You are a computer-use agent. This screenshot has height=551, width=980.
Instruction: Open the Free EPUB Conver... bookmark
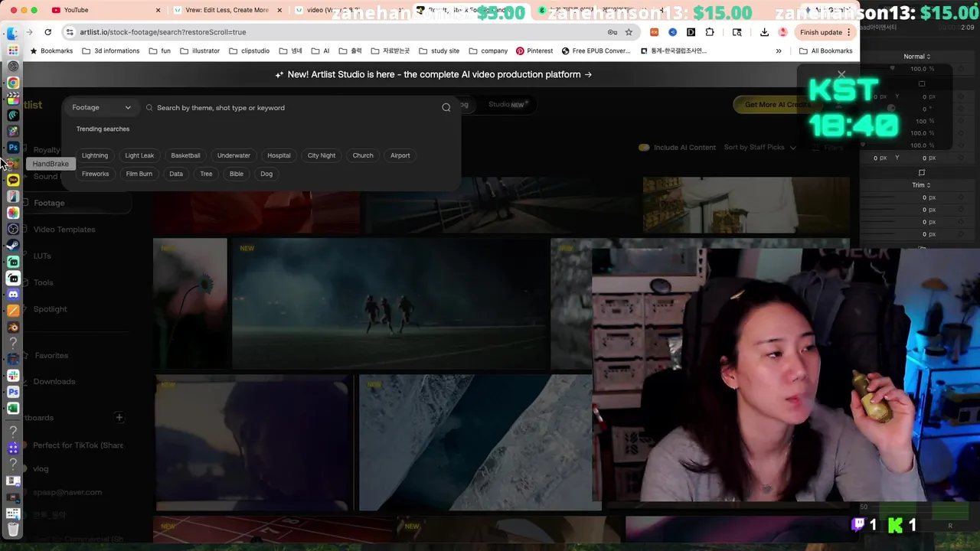point(596,51)
